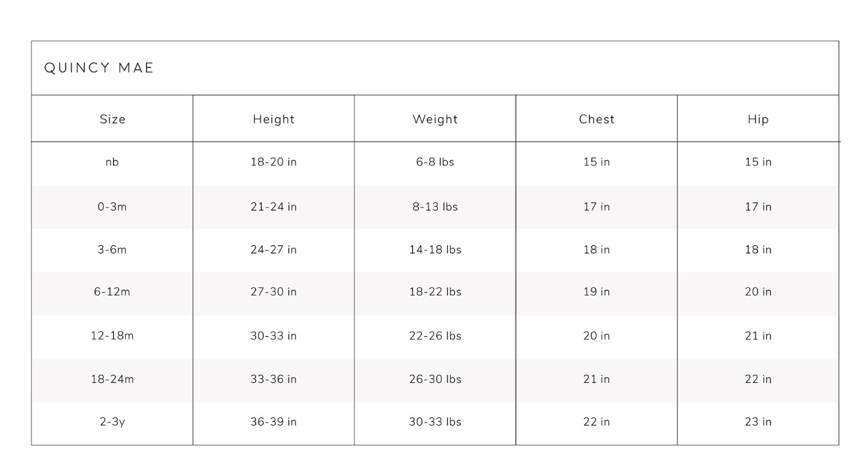Select the 0-3m size cell
The height and width of the screenshot is (459, 868).
tap(113, 207)
